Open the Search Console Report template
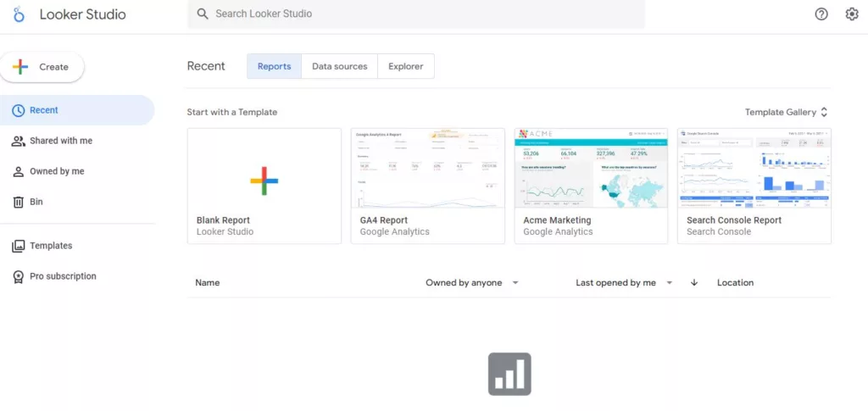 (754, 186)
